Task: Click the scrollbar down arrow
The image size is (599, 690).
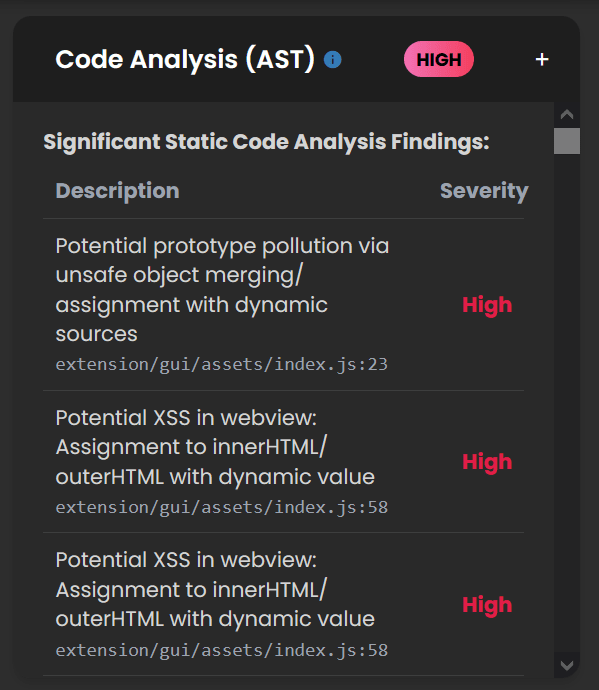Action: click(x=566, y=665)
